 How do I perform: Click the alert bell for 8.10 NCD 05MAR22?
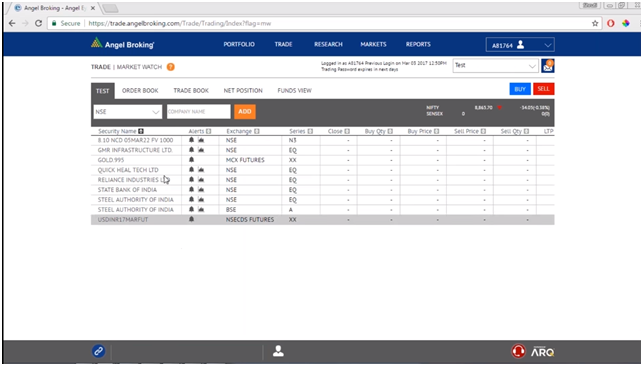191,140
